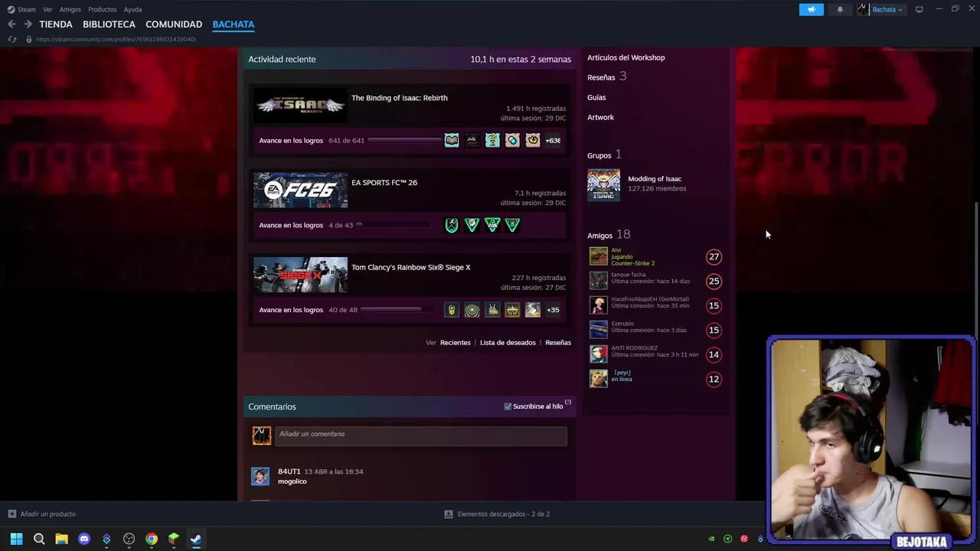Click the first Siege X achievement icon

(452, 310)
